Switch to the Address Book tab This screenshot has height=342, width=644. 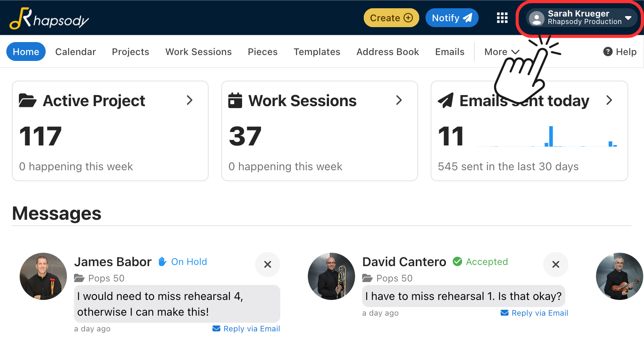(387, 52)
